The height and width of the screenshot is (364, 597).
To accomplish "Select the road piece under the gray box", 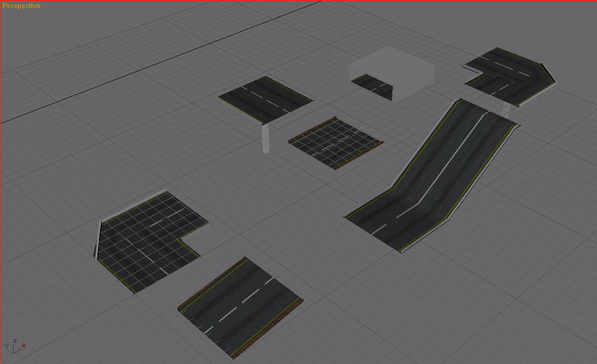I will tap(372, 84).
